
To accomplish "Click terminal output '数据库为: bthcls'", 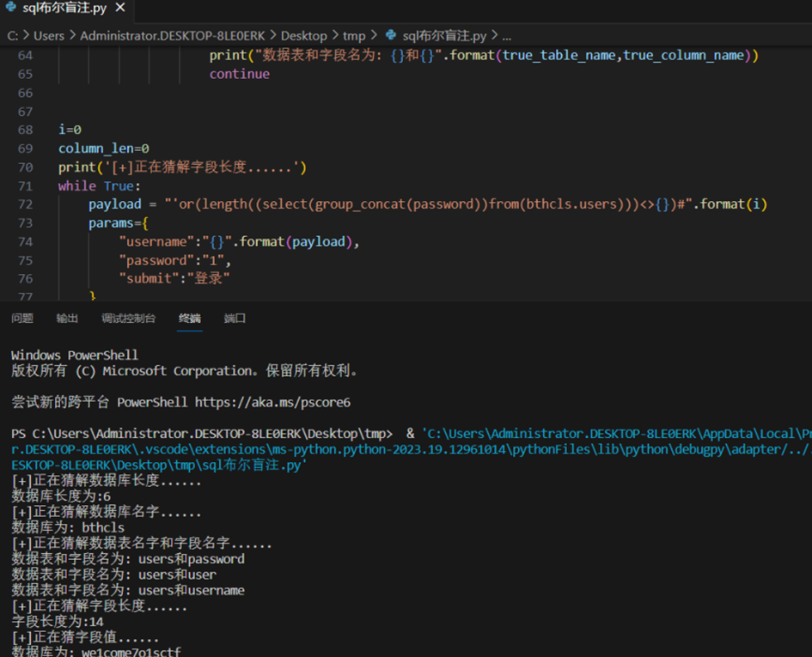I will pyautogui.click(x=68, y=527).
